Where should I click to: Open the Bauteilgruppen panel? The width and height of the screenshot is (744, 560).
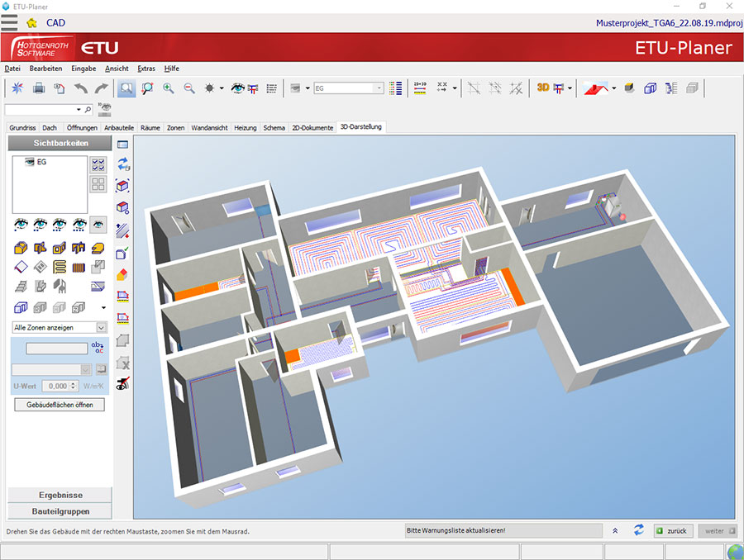(60, 511)
